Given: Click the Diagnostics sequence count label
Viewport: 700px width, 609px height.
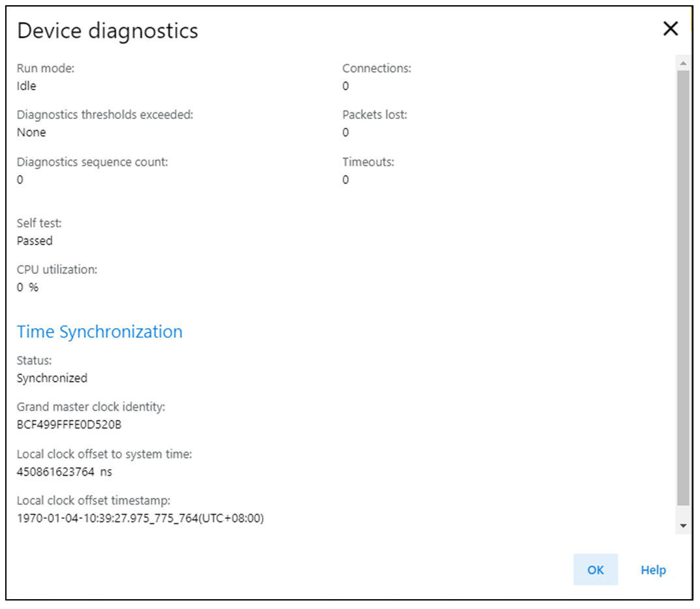Looking at the screenshot, I should click(x=92, y=162).
